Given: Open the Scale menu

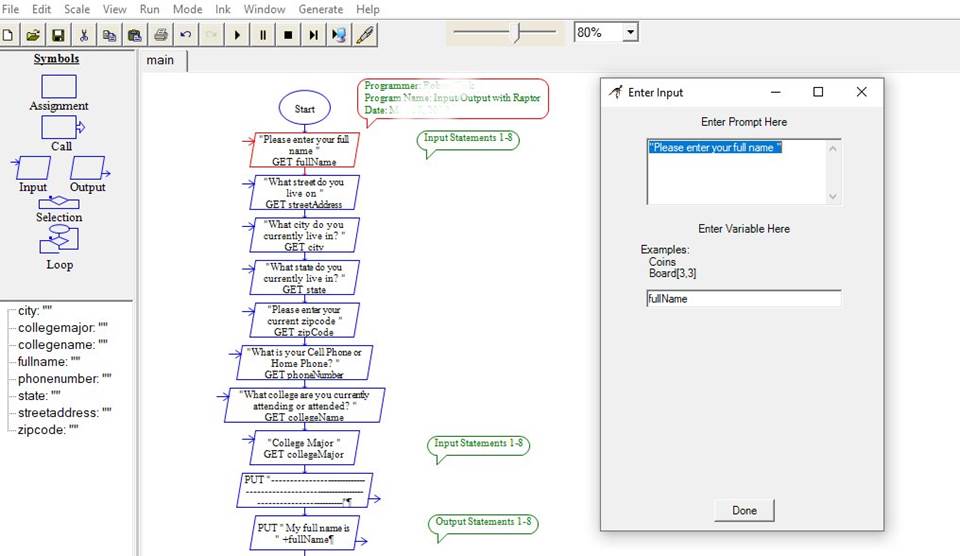Looking at the screenshot, I should click(77, 9).
